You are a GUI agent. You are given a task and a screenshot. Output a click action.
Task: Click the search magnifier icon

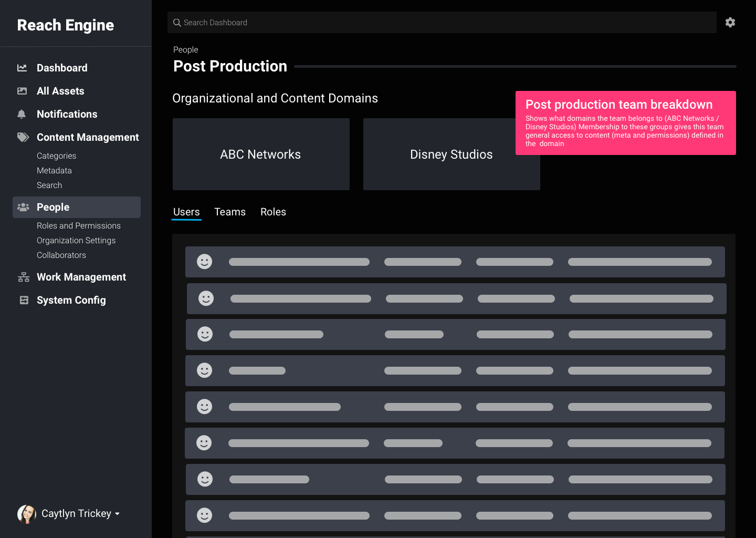(177, 23)
